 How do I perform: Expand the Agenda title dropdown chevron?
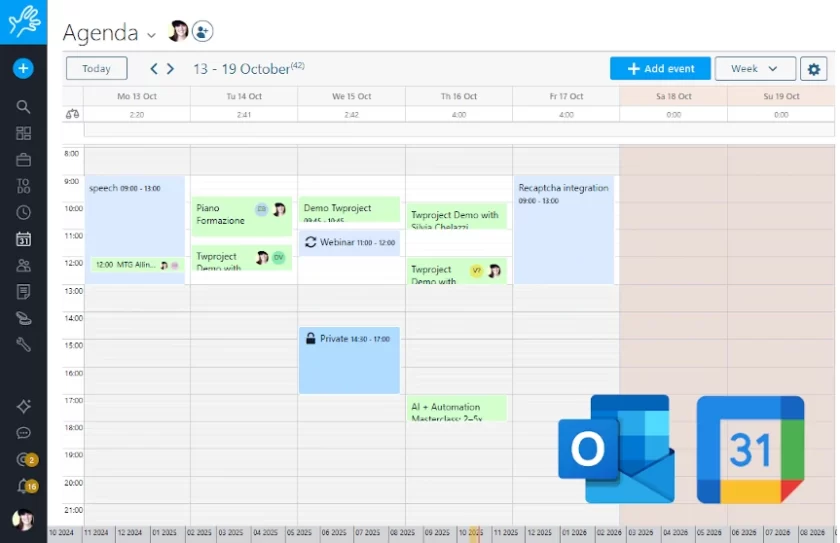pyautogui.click(x=152, y=35)
